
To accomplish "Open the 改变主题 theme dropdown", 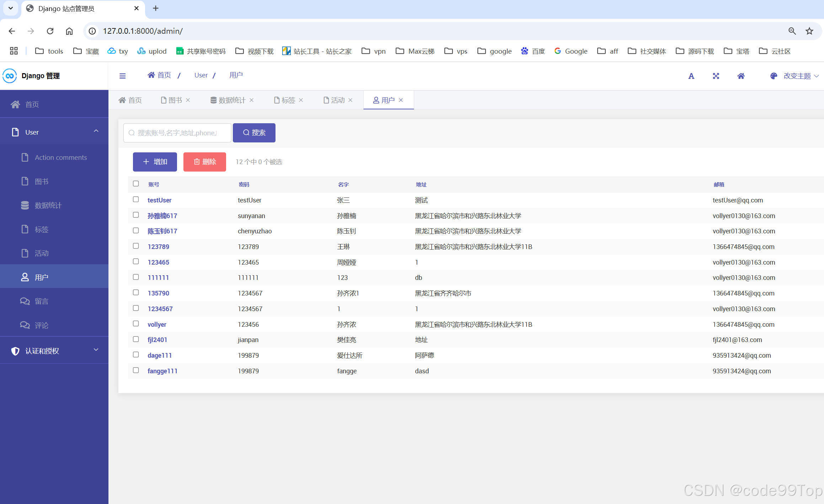I will (797, 76).
